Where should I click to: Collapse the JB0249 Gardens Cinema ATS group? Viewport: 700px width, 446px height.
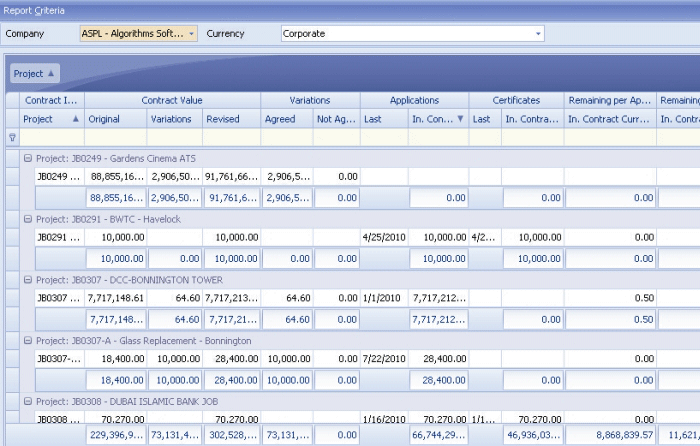point(28,158)
